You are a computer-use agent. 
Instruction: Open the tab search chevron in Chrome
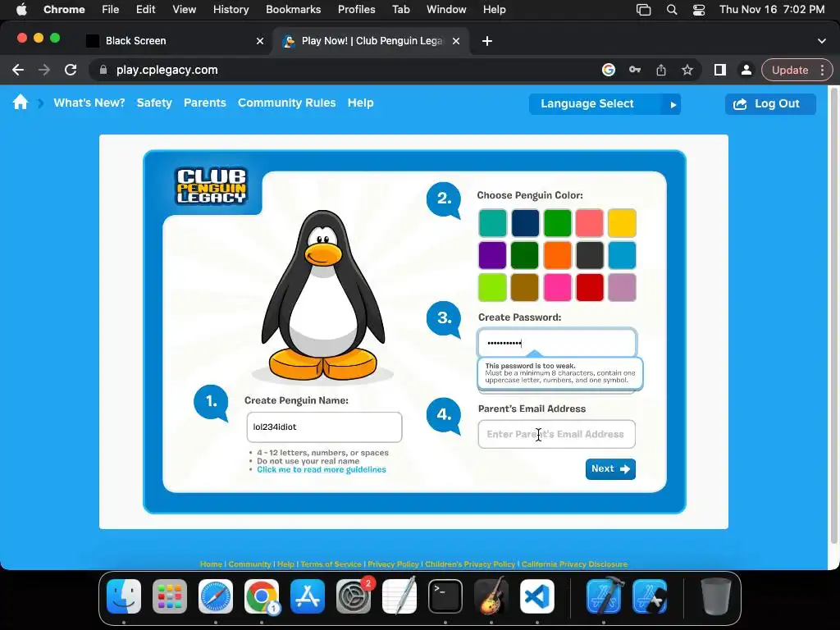tap(822, 41)
